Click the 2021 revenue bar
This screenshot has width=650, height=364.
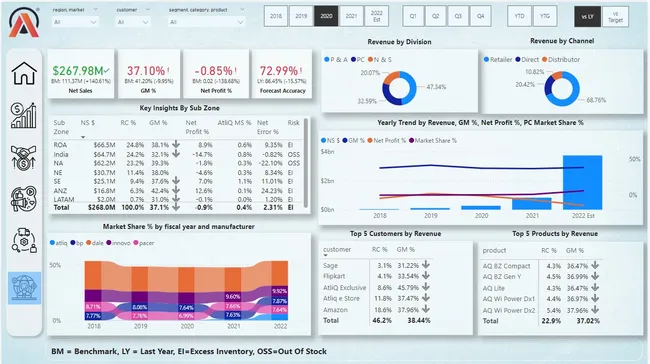(x=532, y=204)
